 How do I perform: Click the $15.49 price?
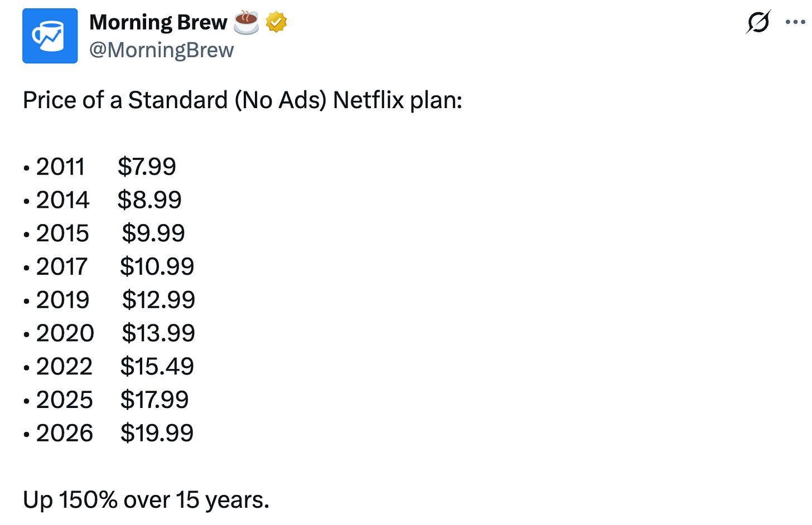(x=157, y=366)
